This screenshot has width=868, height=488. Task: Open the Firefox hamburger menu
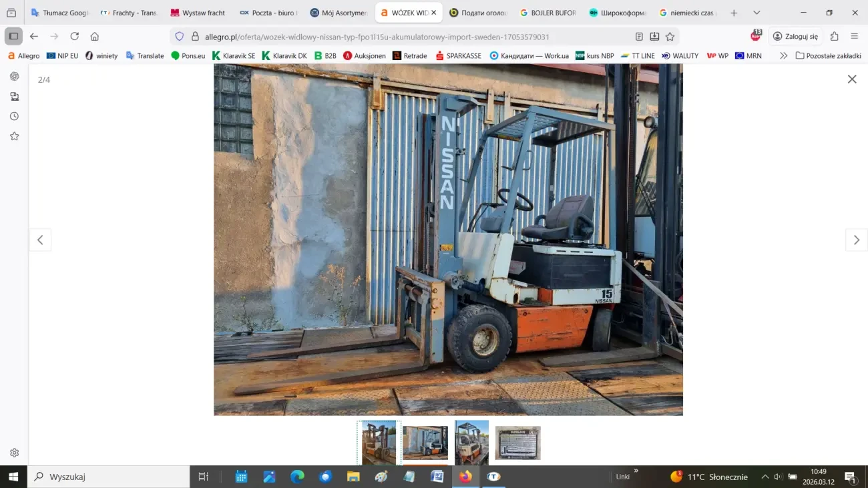[855, 36]
